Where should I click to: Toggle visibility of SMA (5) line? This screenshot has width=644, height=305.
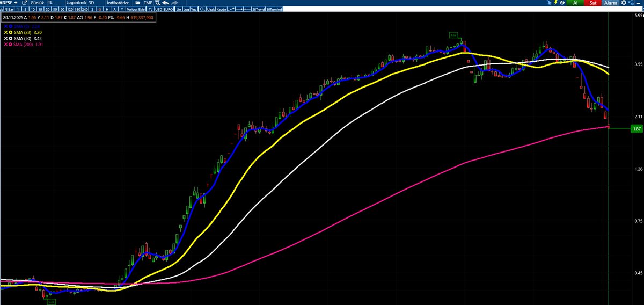tap(11, 26)
